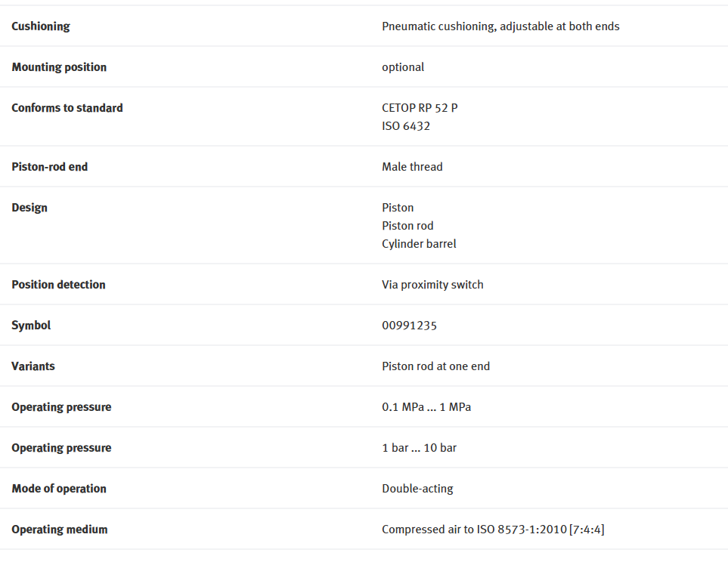Click the Mounting position label
The height and width of the screenshot is (562, 728).
coord(59,67)
